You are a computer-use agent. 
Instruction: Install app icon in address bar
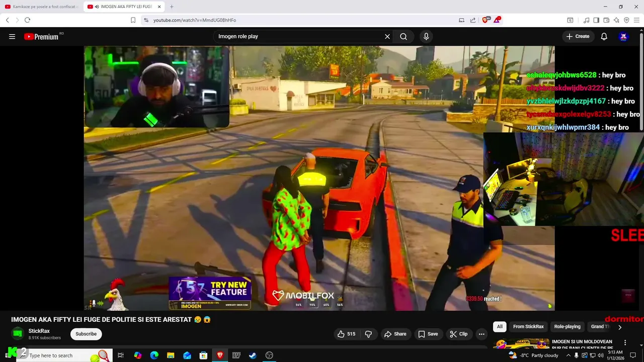(461, 20)
